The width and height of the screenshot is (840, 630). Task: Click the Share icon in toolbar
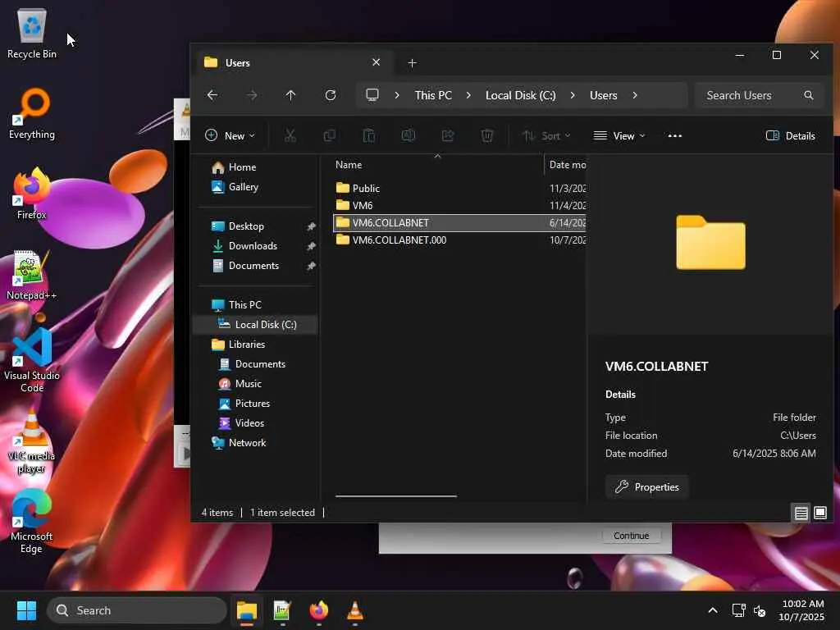tap(448, 136)
